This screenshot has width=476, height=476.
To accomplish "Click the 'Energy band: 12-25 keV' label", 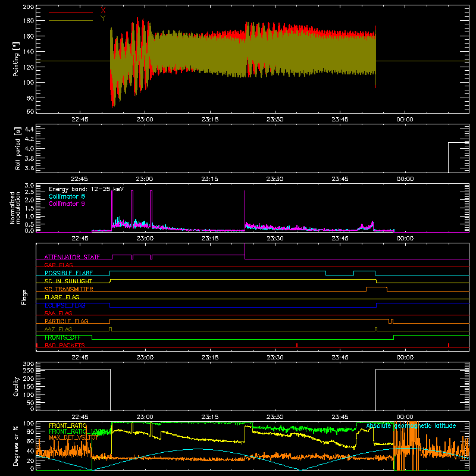I will 86,189.
